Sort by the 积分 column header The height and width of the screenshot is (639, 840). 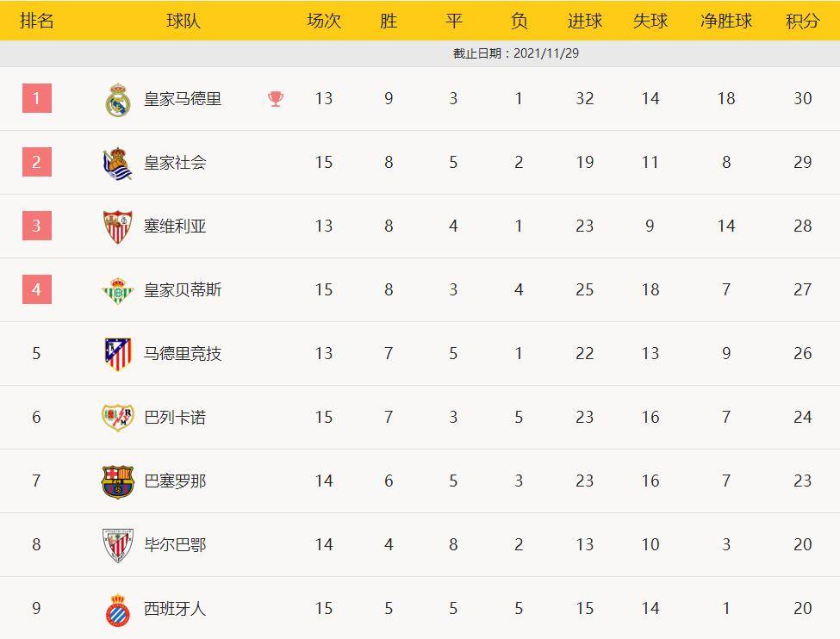tap(802, 21)
